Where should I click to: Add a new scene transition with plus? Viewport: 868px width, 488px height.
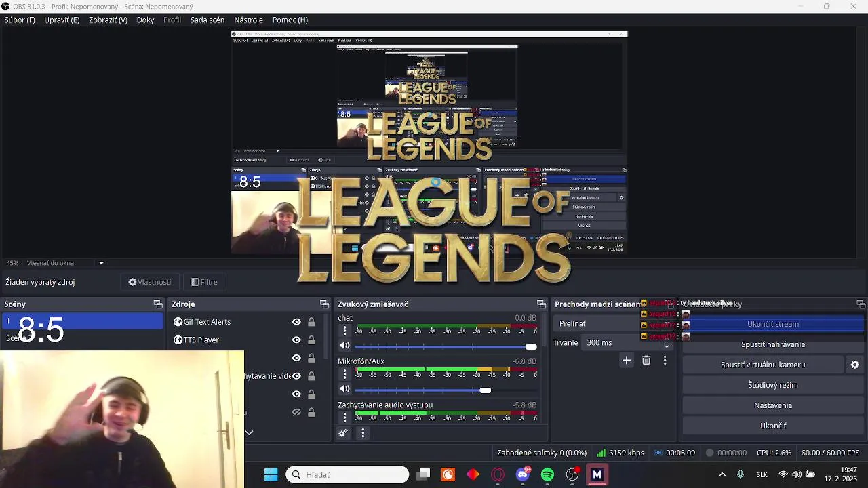coord(627,361)
